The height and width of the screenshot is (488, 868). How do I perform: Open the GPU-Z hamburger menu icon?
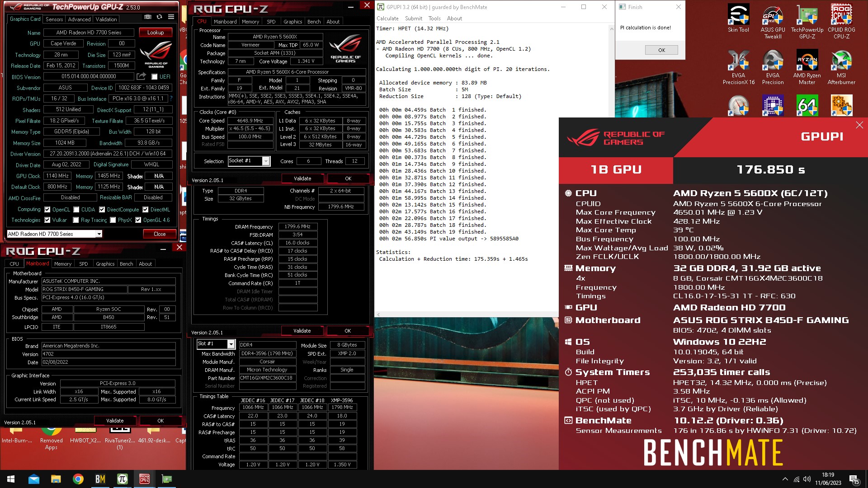(x=171, y=17)
